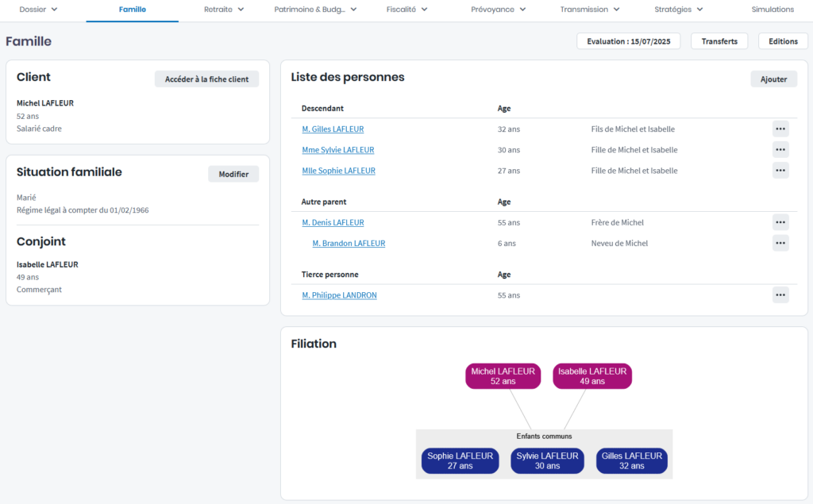
Task: Expand the Dossier dropdown menu
Action: click(38, 10)
